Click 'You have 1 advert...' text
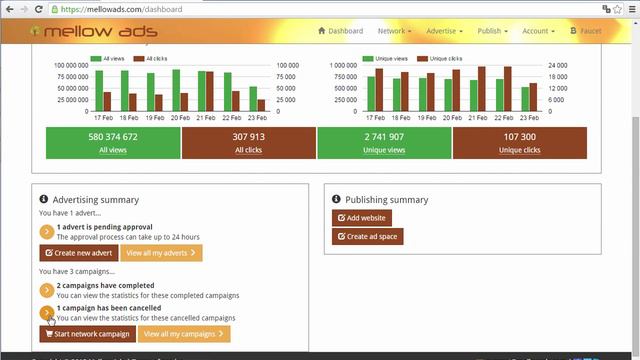This screenshot has height=360, width=640. 70,213
